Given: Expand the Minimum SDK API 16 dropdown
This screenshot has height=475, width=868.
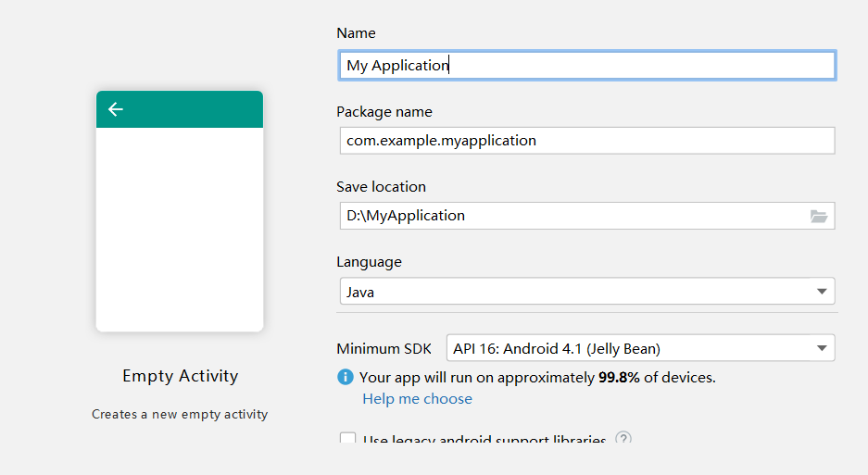Looking at the screenshot, I should click(640, 349).
